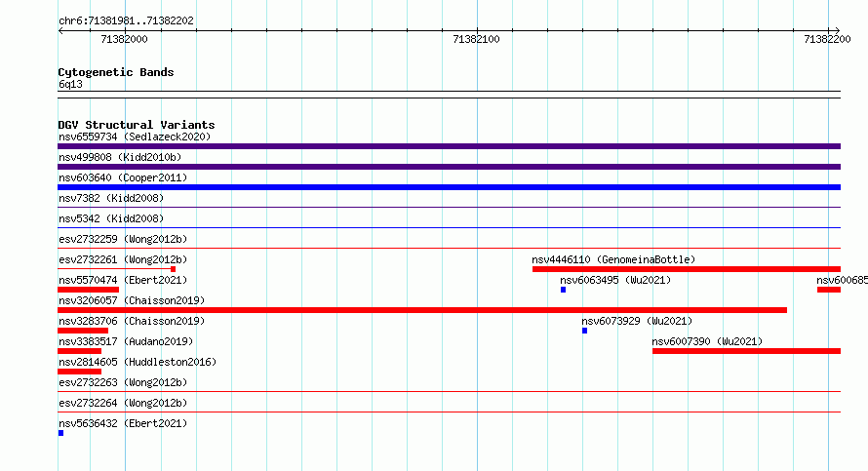The width and height of the screenshot is (868, 471).
Task: Select the red bar under nsv6007390
Action: coord(747,351)
